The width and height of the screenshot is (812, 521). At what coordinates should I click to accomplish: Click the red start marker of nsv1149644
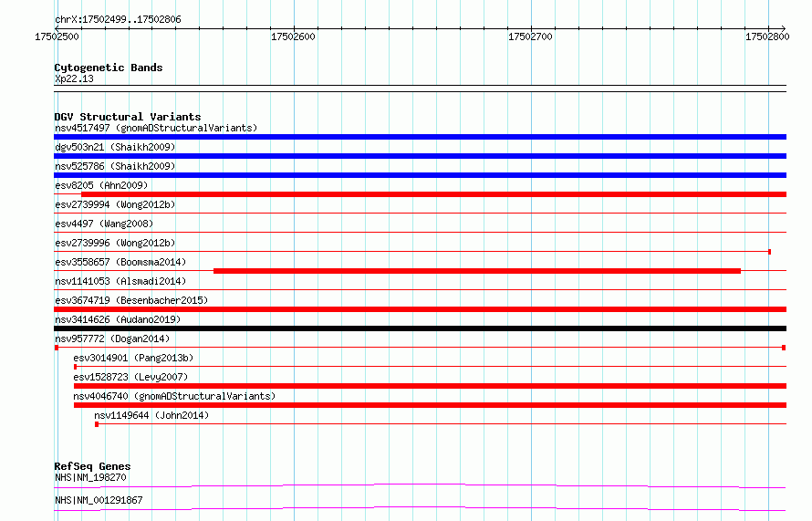point(97,424)
